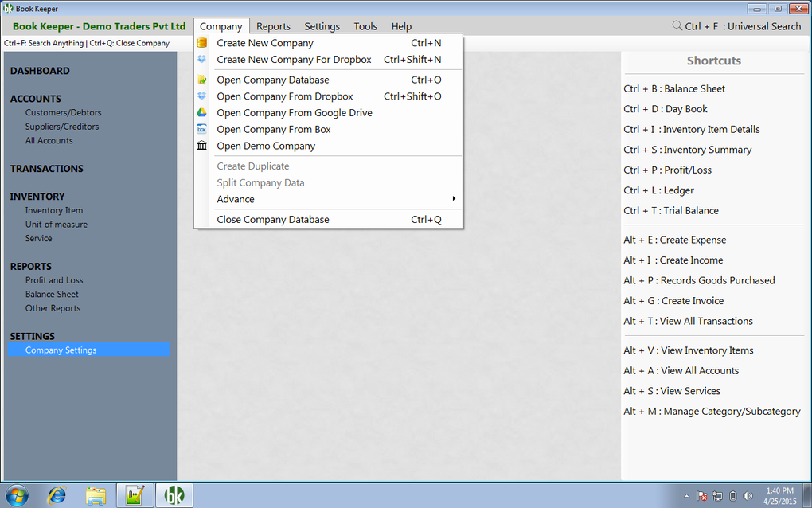The width and height of the screenshot is (812, 508).
Task: Click INVENTORY heading in sidebar
Action: tap(37, 197)
